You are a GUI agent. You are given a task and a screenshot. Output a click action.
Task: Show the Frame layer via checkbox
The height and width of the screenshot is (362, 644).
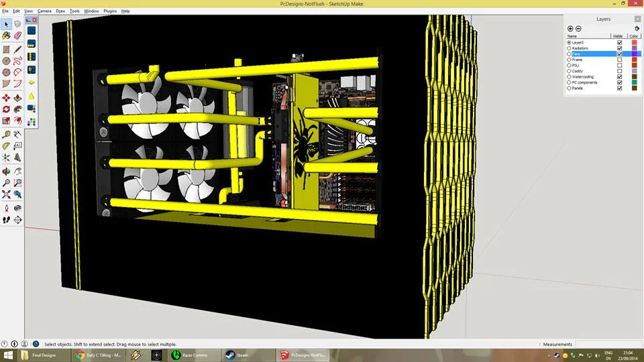(620, 60)
